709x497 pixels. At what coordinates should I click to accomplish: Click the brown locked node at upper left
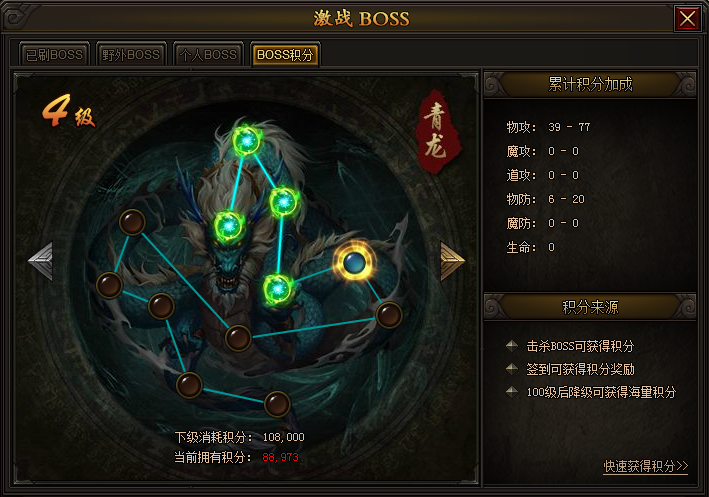[132, 222]
